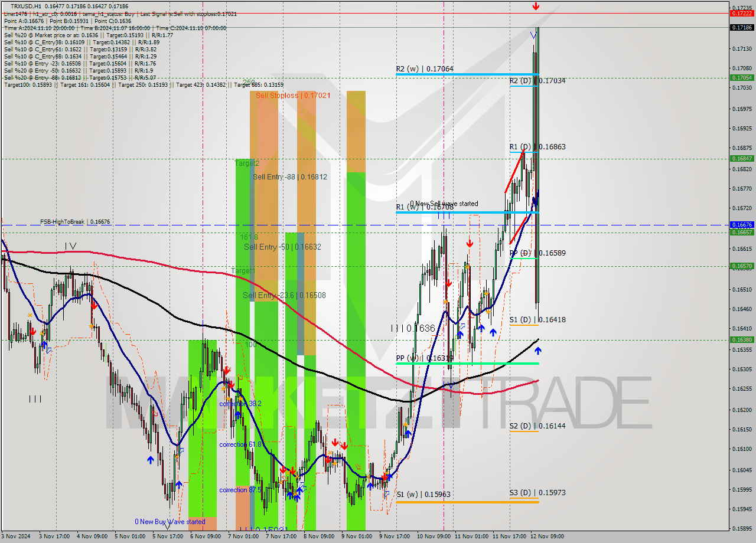Click the red sell arrow beside 0.17222 line
The width and height of the screenshot is (756, 543).
pos(535,6)
